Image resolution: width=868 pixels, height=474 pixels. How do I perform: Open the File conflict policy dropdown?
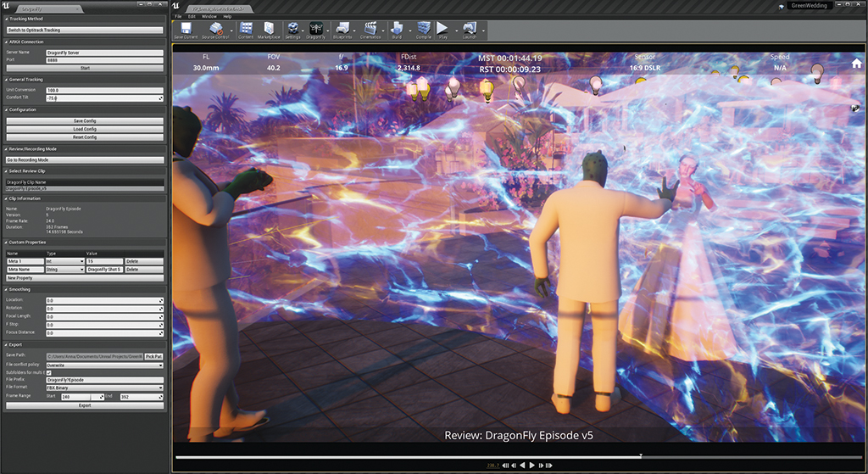point(105,365)
